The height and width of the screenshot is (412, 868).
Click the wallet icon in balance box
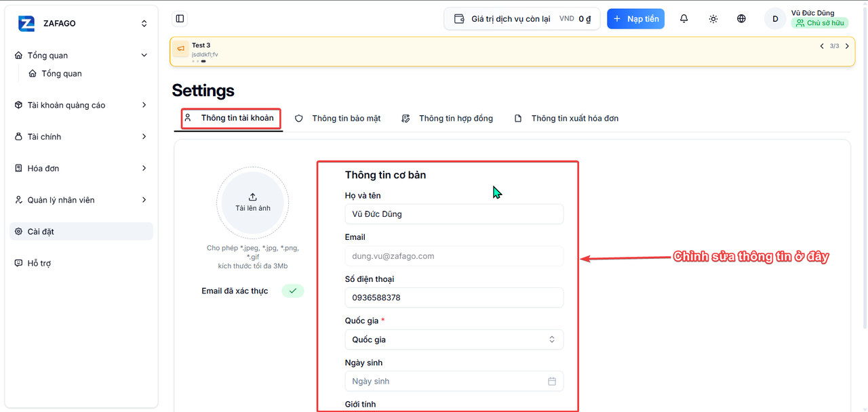coord(459,19)
